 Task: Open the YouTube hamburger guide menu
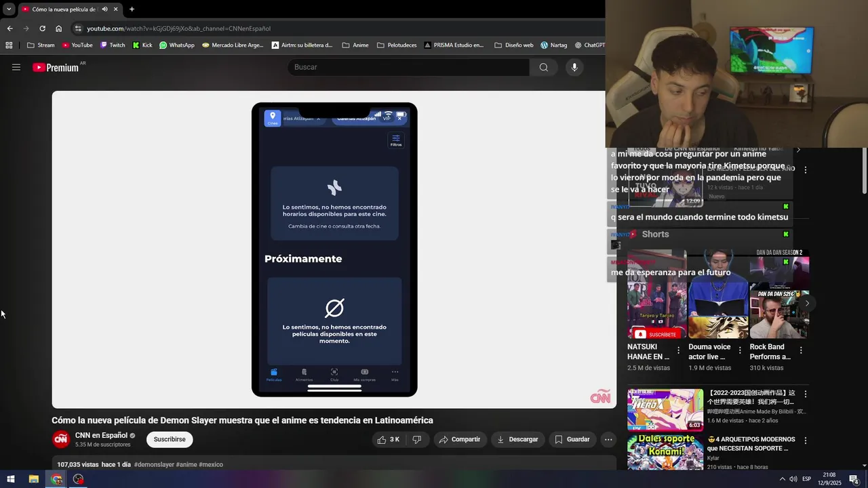point(16,67)
